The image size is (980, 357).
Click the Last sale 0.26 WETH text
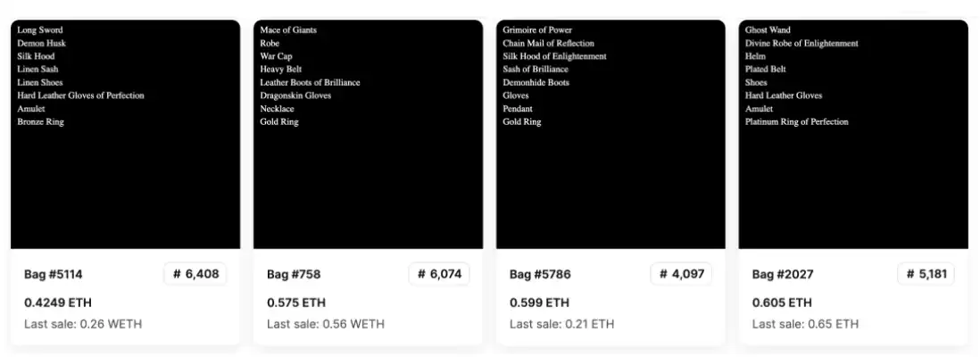tap(83, 324)
